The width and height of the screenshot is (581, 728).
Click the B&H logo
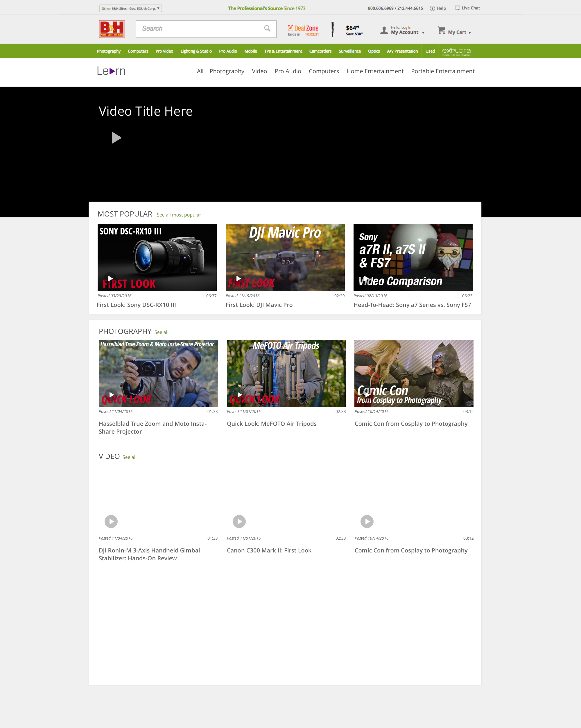click(x=112, y=29)
